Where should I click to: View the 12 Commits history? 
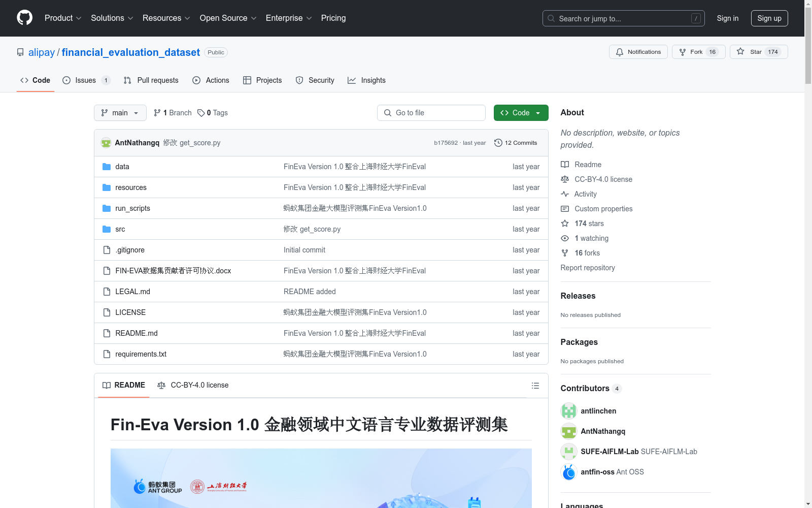click(x=516, y=143)
